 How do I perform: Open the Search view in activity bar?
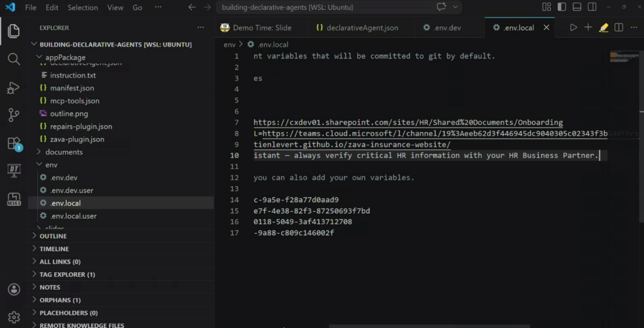tap(14, 59)
